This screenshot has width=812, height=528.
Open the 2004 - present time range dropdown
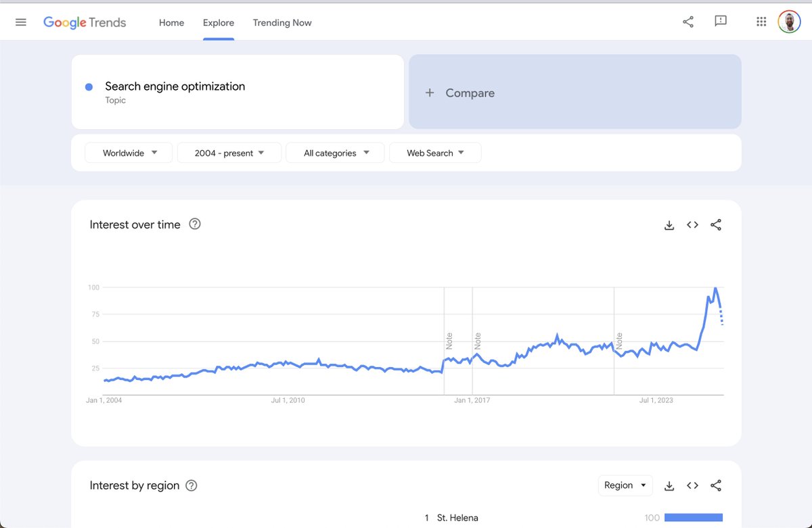(x=229, y=153)
